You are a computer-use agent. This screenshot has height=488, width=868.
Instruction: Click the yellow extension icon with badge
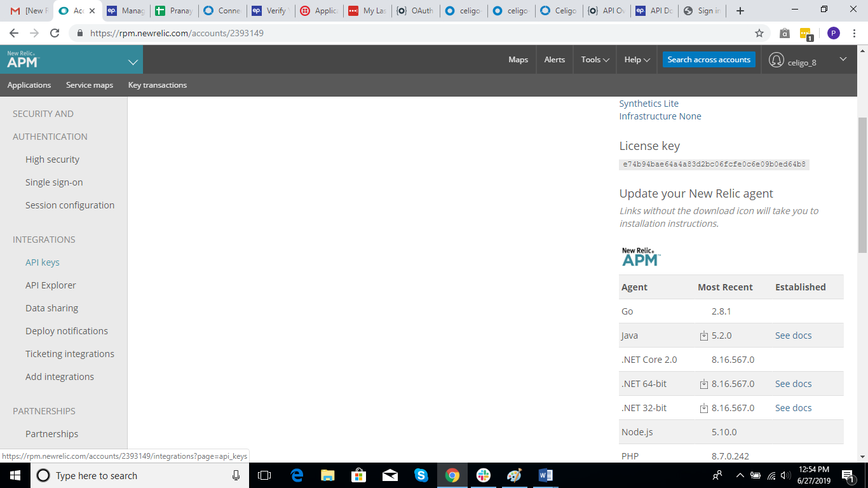coord(806,34)
